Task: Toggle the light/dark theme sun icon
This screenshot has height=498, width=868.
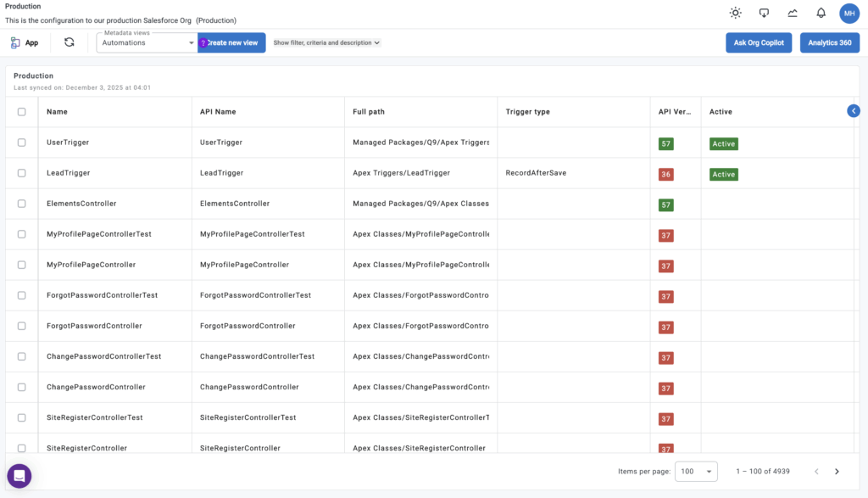Action: click(x=735, y=13)
